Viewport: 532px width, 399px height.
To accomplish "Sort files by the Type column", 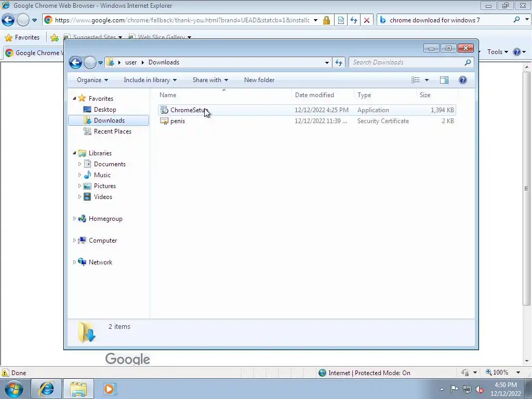I will (x=385, y=95).
